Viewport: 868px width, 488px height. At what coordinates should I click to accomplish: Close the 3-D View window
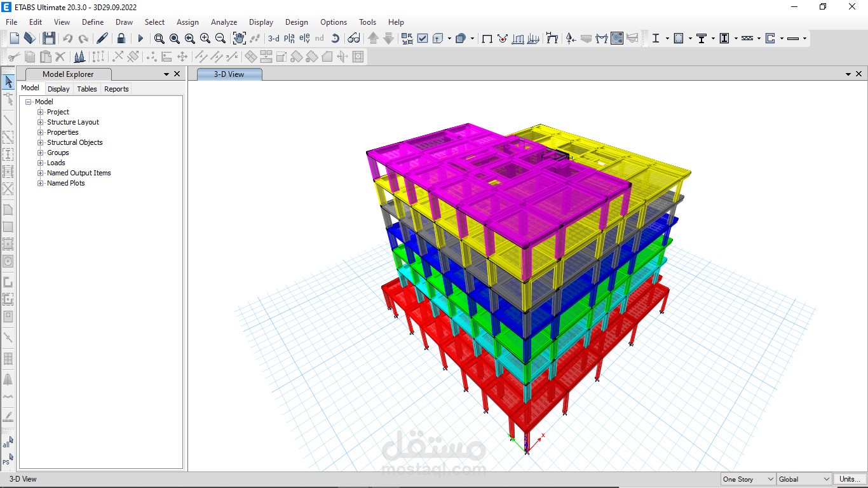click(859, 74)
